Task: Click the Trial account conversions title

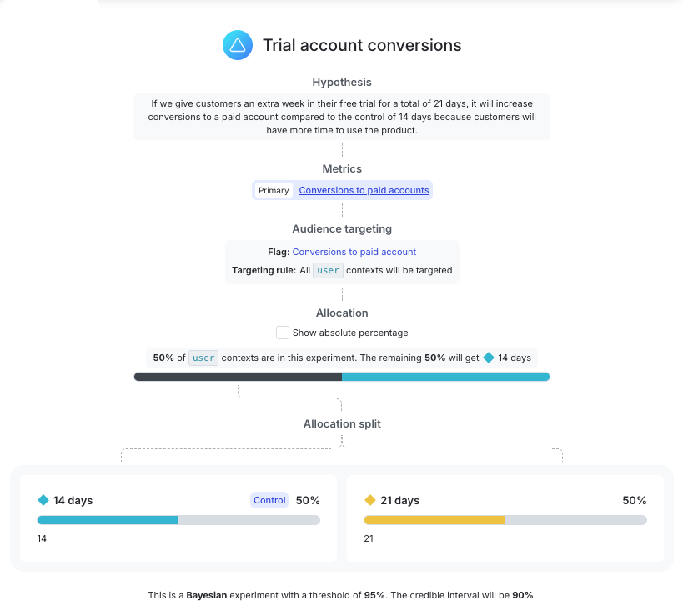Action: [x=362, y=45]
